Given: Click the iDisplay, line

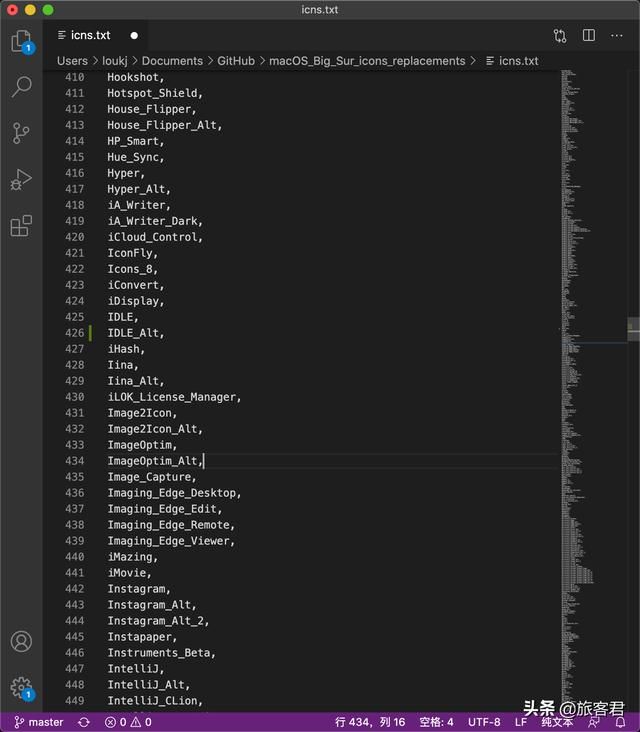Looking at the screenshot, I should pyautogui.click(x=135, y=301).
